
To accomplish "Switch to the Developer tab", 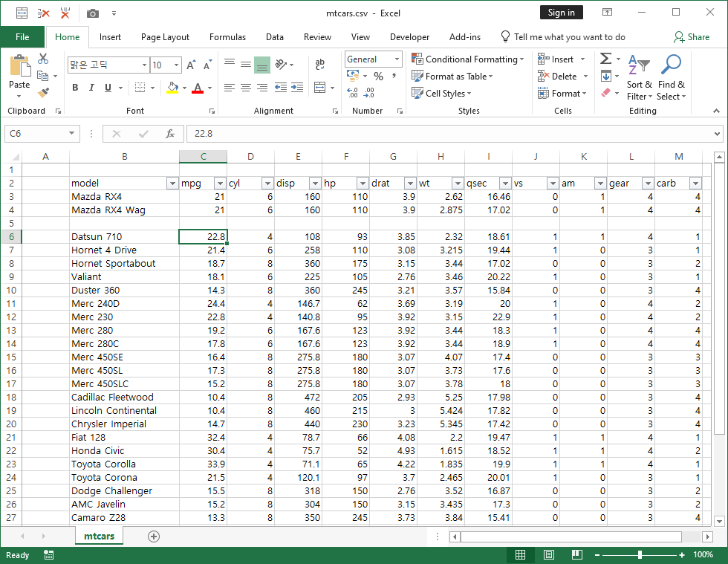I will 409,37.
